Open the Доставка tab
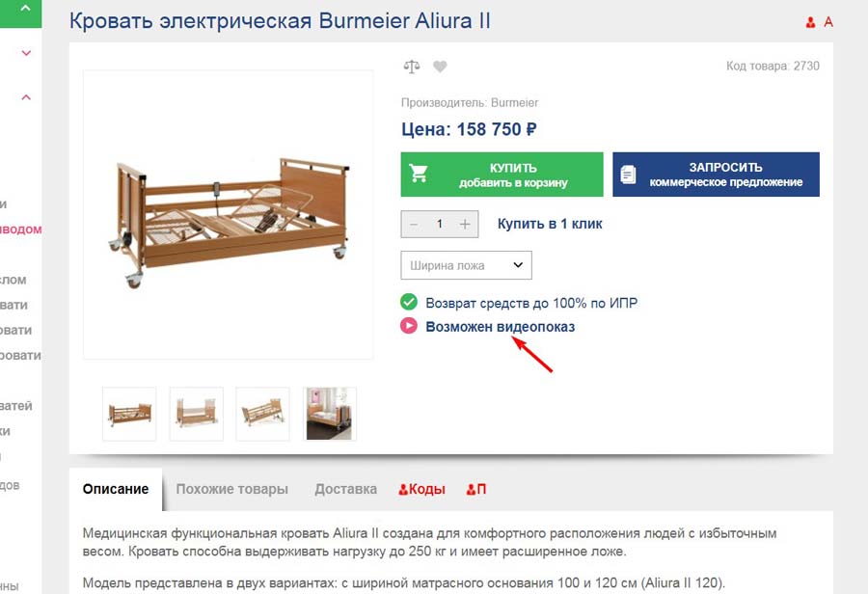 345,489
